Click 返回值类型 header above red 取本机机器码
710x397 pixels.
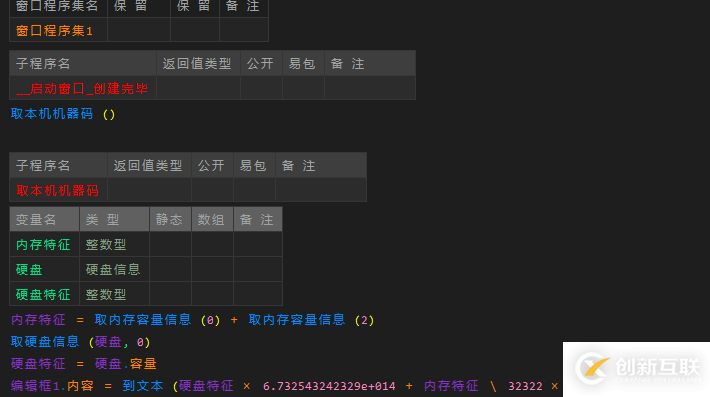pos(148,166)
